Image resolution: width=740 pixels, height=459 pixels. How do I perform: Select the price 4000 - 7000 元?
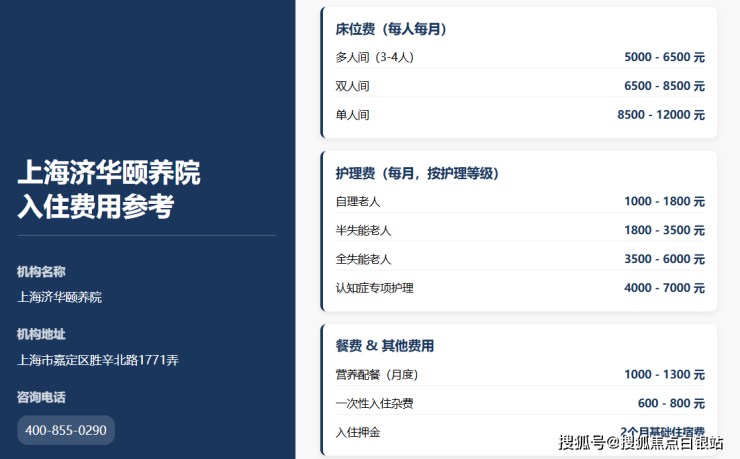(664, 288)
